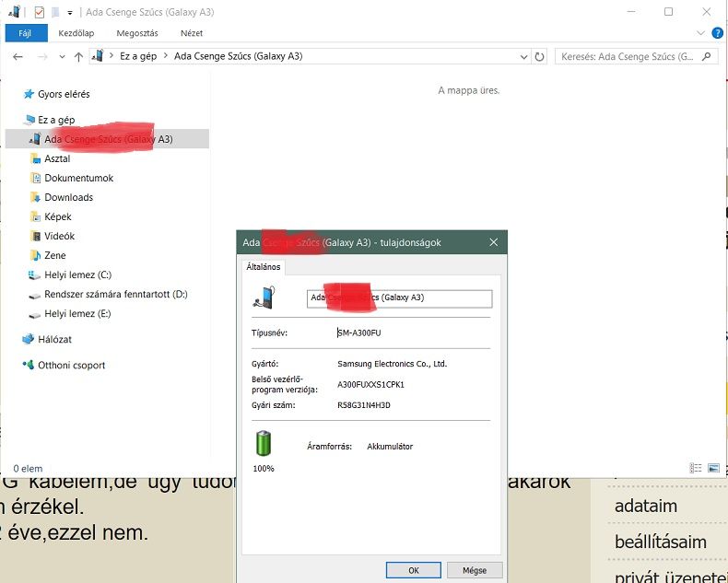Click Ez a gép in address bar

pyautogui.click(x=138, y=56)
